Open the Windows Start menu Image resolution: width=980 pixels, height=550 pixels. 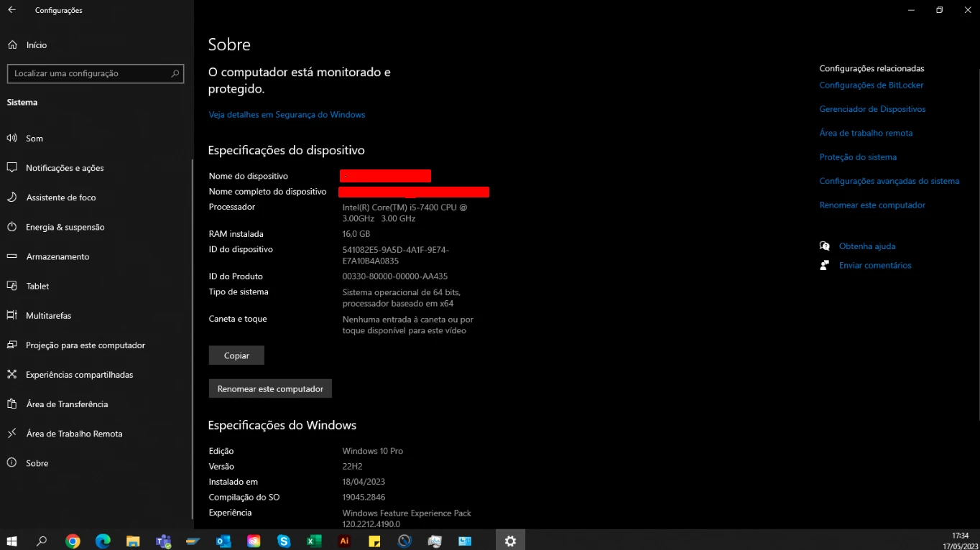12,541
